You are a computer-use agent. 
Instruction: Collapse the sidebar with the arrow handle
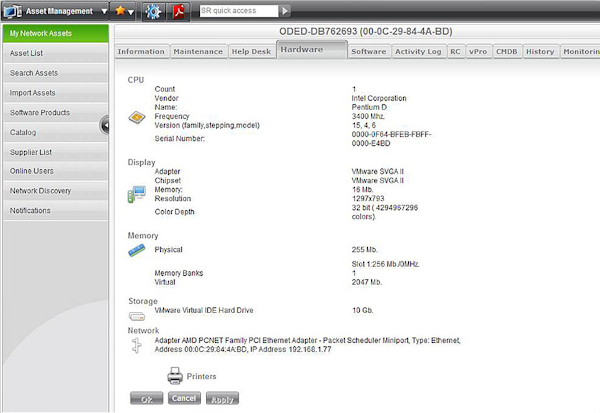(x=104, y=125)
